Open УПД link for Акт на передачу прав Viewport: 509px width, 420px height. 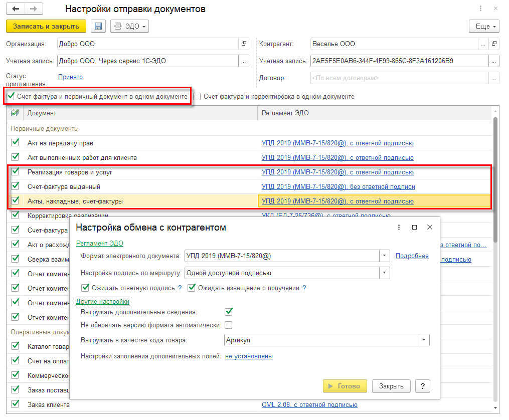[337, 143]
